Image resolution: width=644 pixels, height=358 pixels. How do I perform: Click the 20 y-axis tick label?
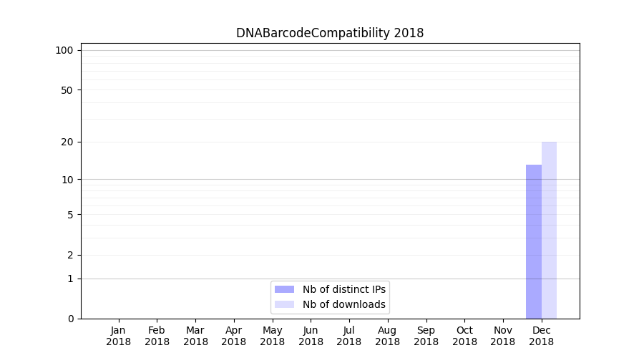(x=67, y=142)
